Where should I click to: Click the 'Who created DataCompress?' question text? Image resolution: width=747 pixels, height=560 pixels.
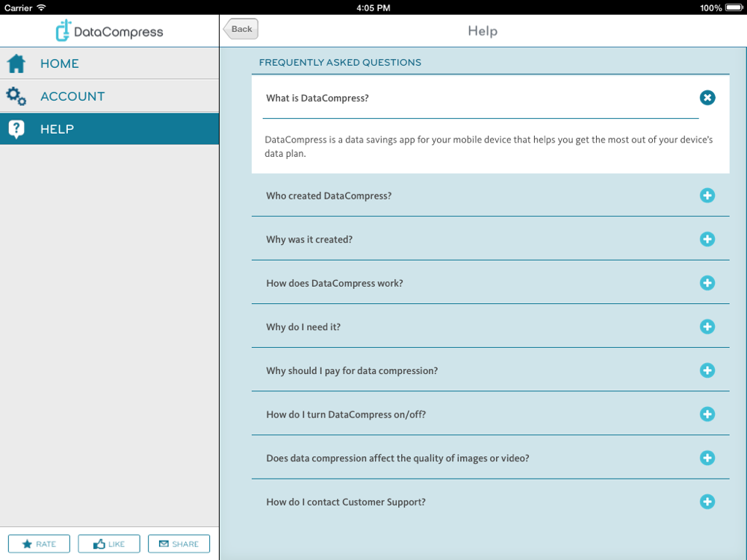click(329, 196)
